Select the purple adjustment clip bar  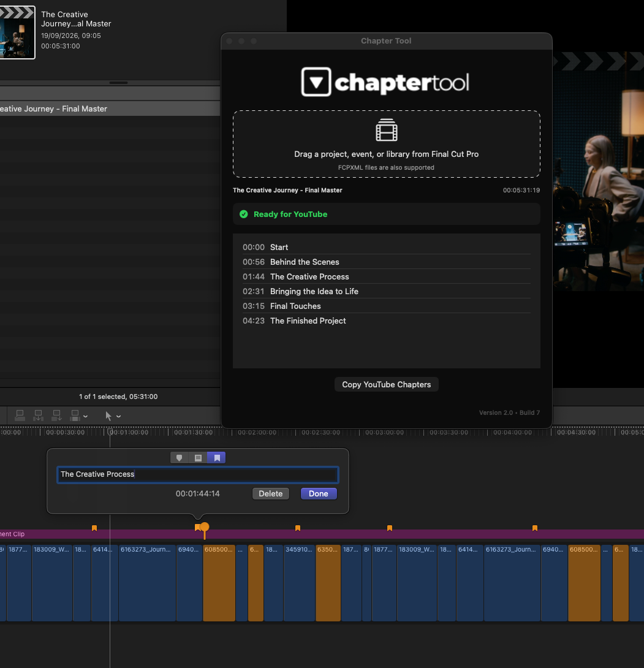[x=322, y=534]
